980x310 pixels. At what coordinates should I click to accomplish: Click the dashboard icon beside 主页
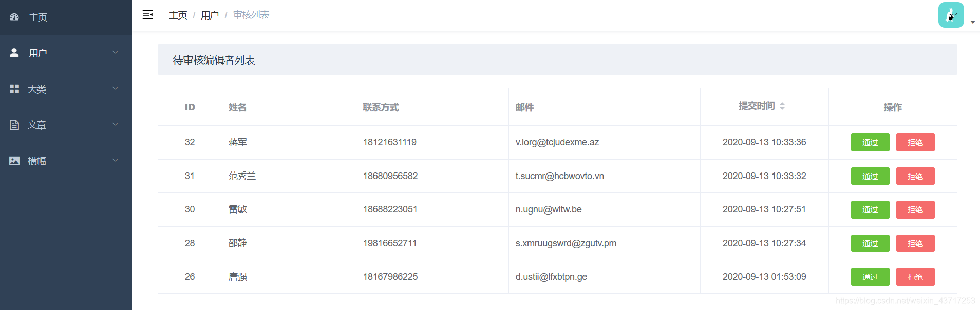(x=14, y=17)
